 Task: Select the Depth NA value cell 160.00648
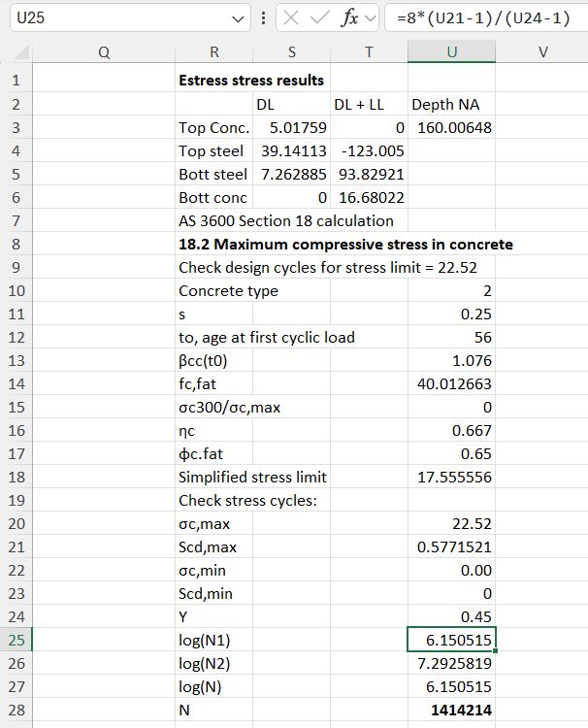[451, 127]
